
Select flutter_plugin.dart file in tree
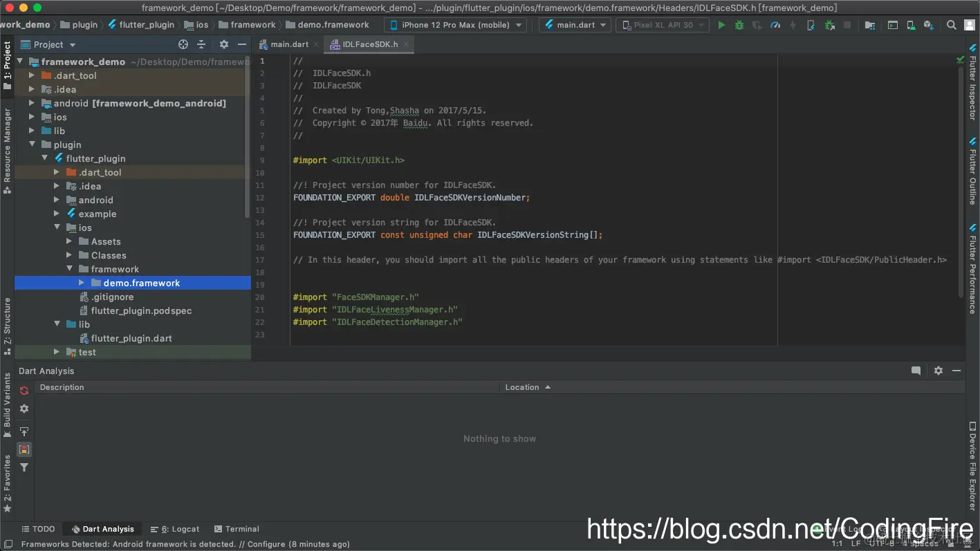coord(133,338)
